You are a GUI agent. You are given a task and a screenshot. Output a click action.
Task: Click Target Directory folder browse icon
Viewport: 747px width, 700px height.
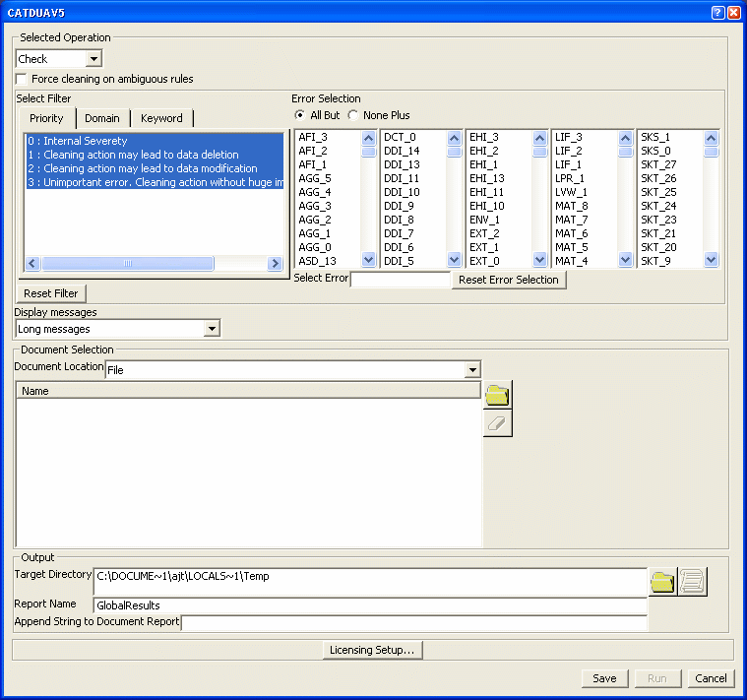point(662,582)
